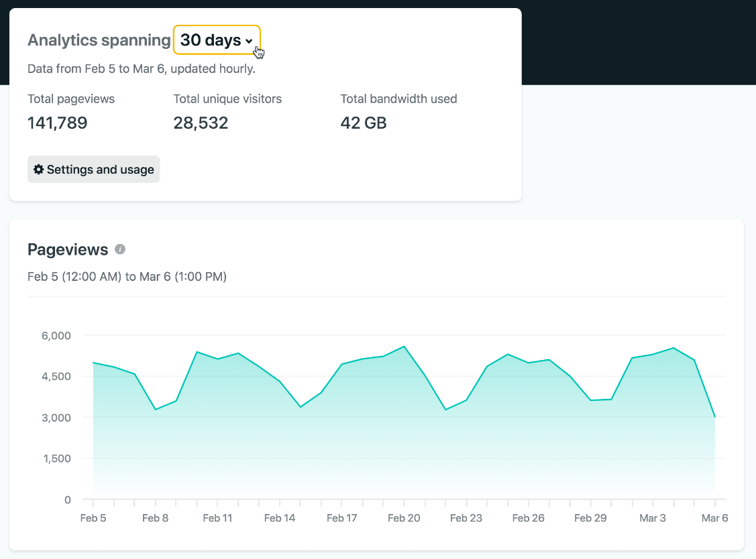
Task: Click the gear icon on Settings button
Action: point(38,169)
